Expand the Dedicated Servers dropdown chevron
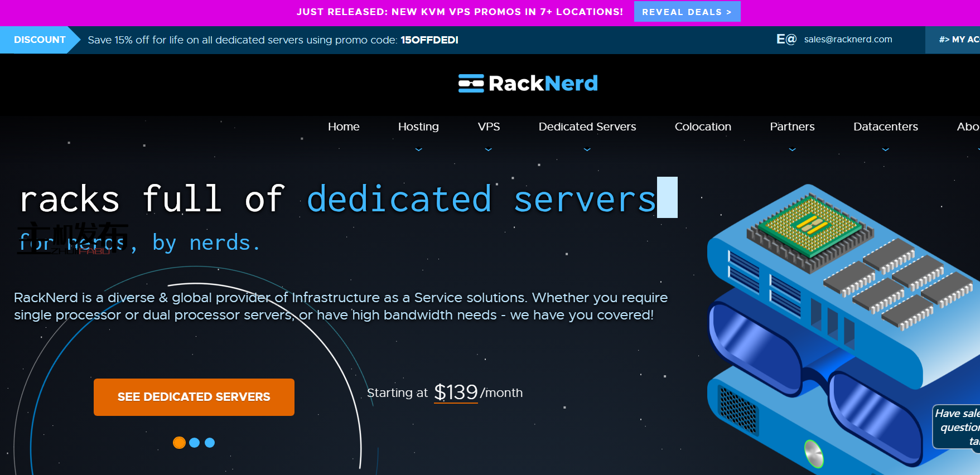 (587, 149)
